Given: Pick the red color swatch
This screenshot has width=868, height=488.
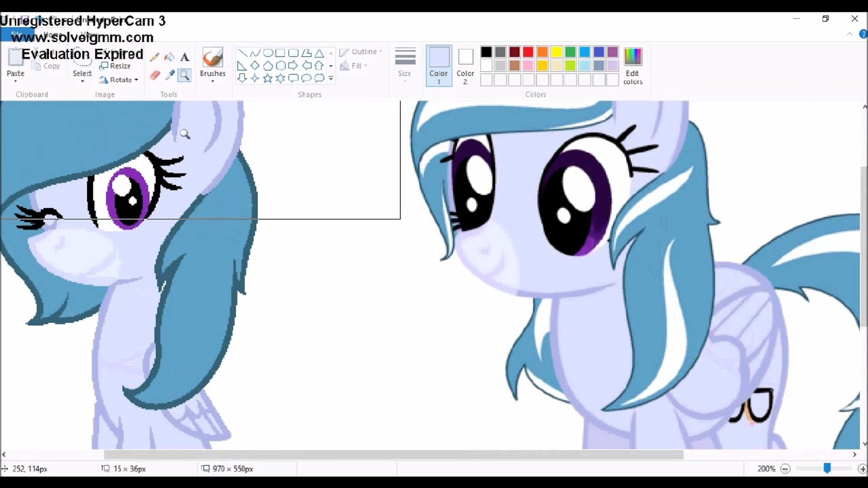Looking at the screenshot, I should pyautogui.click(x=528, y=52).
